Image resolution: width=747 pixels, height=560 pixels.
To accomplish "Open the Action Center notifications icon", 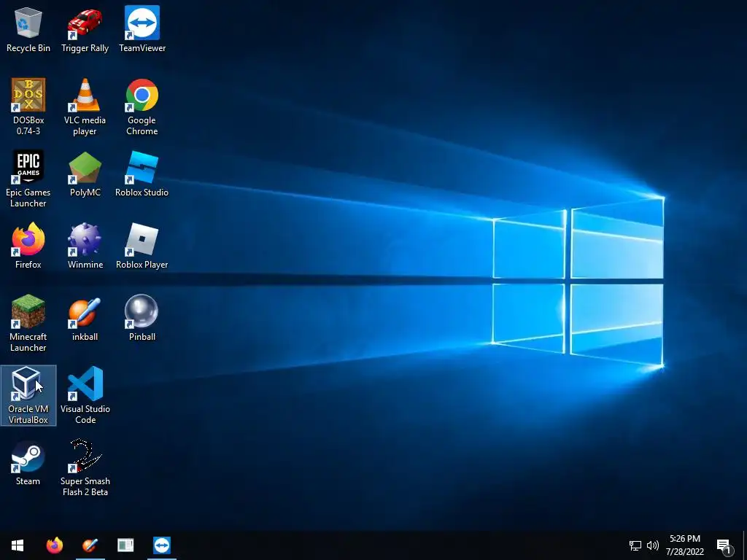I will tap(724, 545).
